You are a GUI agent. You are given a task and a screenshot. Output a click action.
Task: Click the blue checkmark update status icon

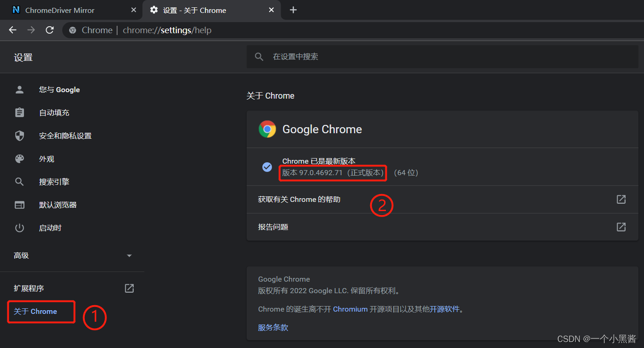(267, 167)
